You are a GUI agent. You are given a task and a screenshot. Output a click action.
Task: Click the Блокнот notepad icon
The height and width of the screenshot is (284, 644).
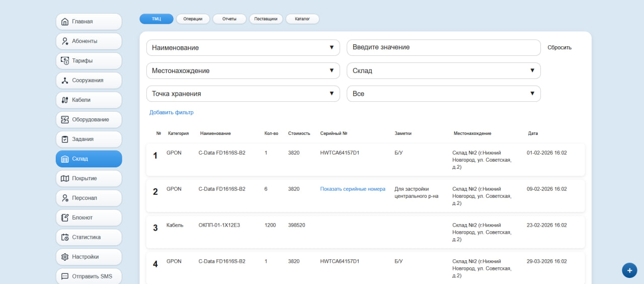64,218
